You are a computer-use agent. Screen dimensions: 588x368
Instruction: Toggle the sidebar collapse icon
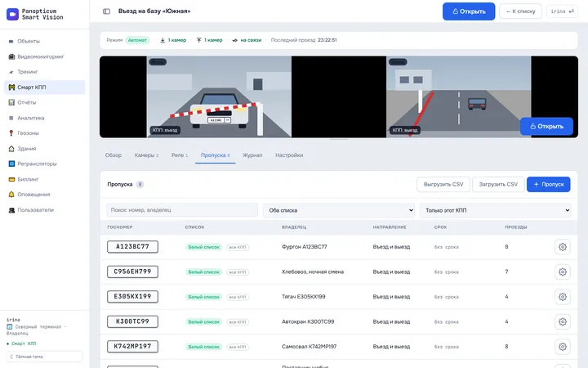click(x=106, y=11)
